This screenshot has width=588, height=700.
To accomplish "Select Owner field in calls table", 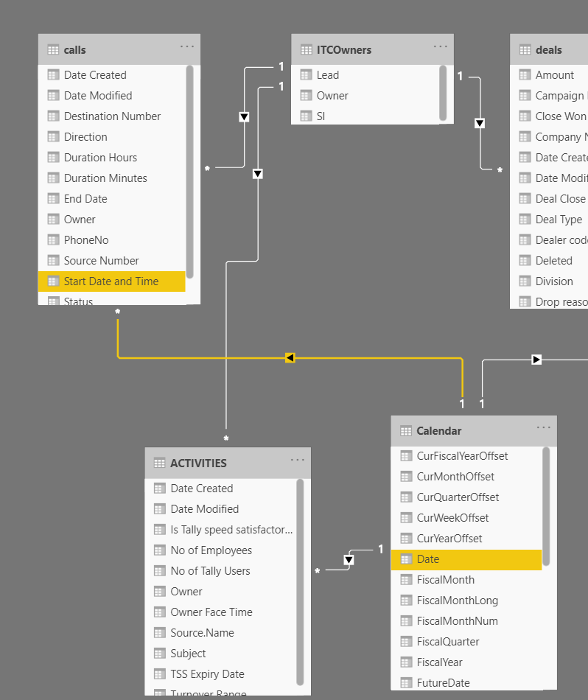I will pyautogui.click(x=111, y=219).
